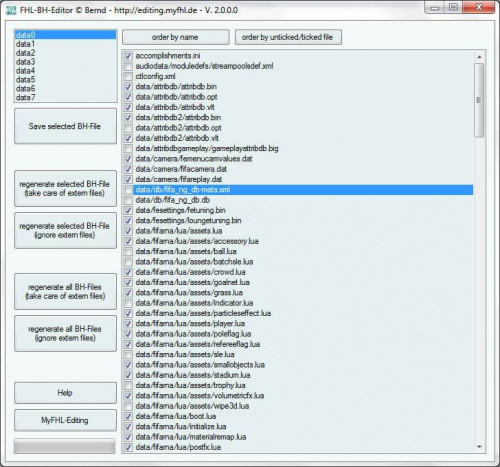Click the application icon in title bar
500x467 pixels.
pos(11,10)
